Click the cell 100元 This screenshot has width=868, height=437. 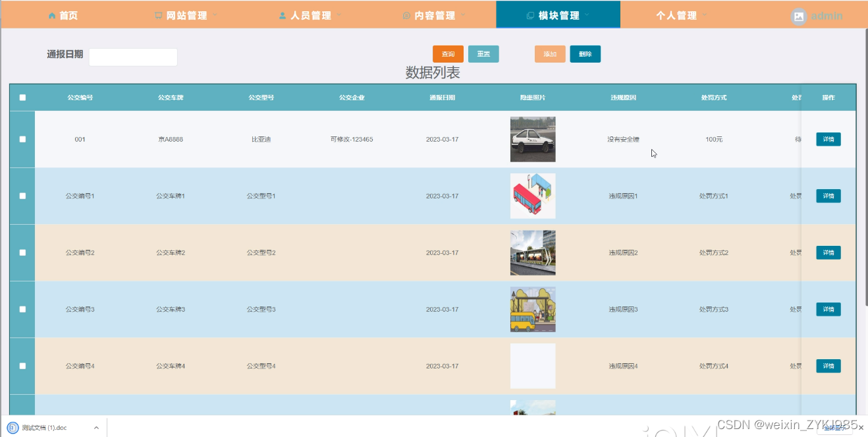[714, 139]
